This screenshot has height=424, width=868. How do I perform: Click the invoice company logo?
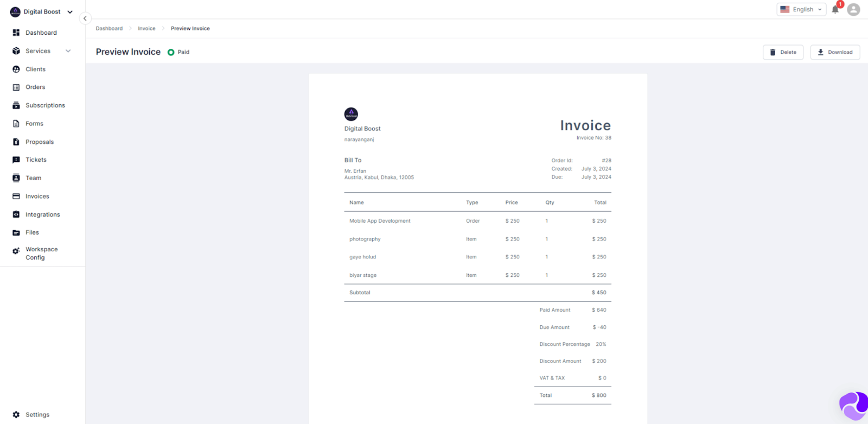pos(351,114)
